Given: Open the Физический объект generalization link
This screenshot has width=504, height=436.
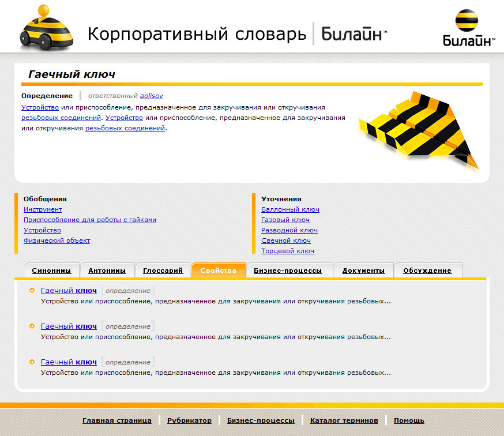Looking at the screenshot, I should tap(57, 240).
